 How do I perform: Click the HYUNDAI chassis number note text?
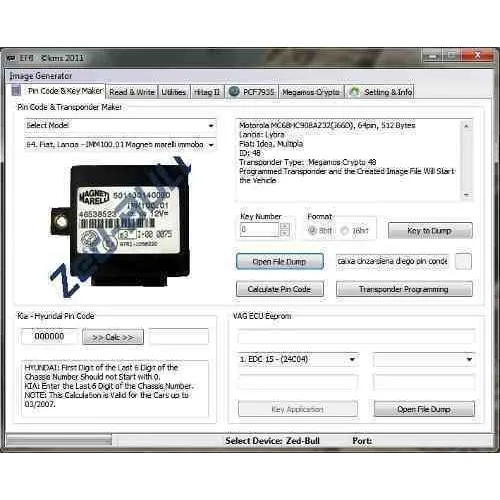click(102, 372)
